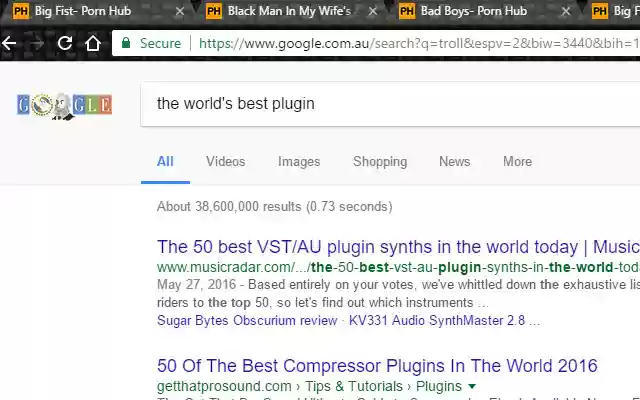This screenshot has width=640, height=400.
Task: Switch to the Images search tab
Action: tap(299, 161)
